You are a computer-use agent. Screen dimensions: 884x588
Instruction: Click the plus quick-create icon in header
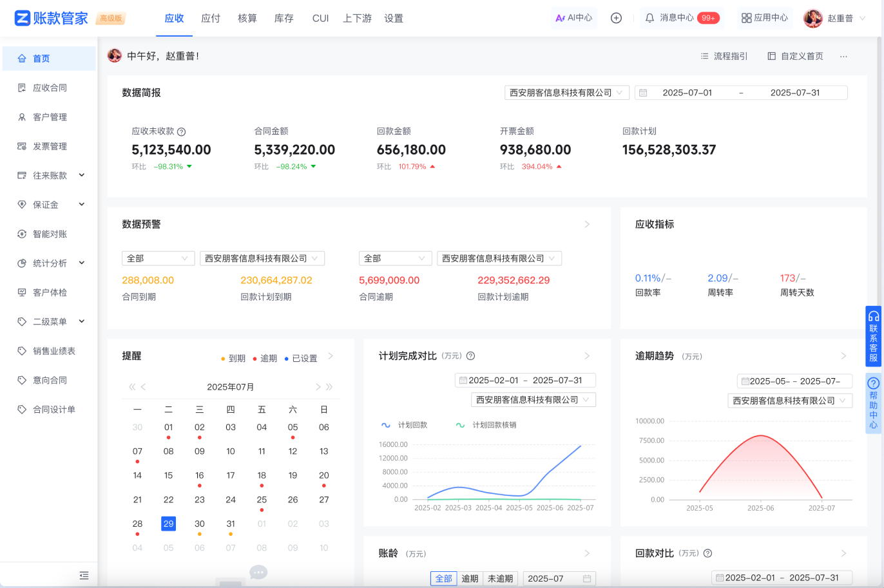point(616,18)
